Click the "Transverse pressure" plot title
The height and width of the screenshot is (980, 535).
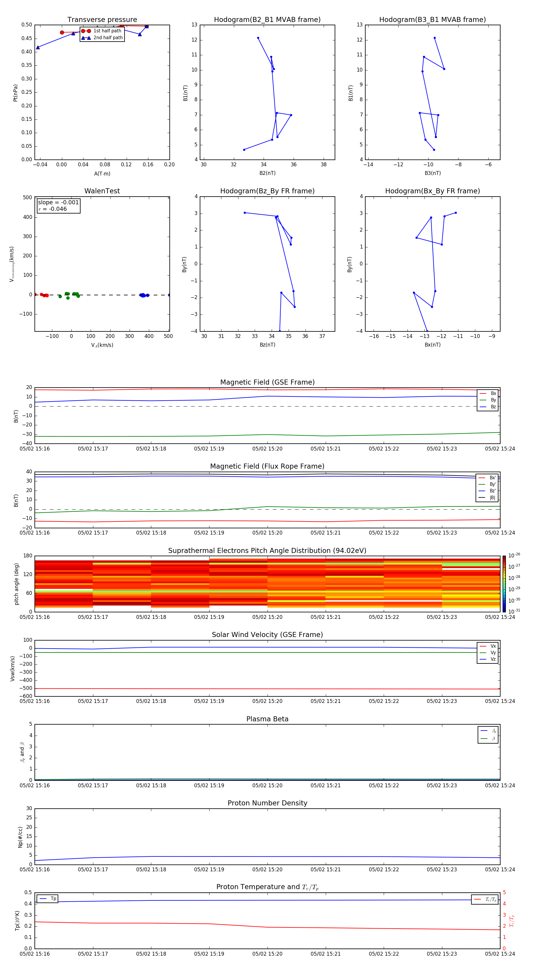click(x=102, y=20)
